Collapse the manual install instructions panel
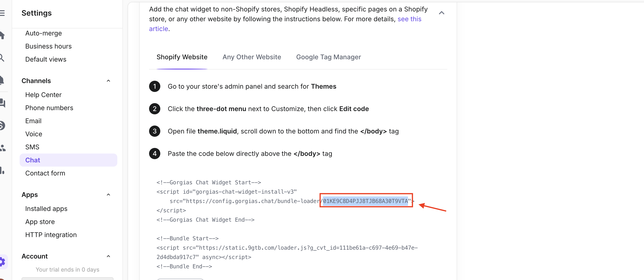This screenshot has width=644, height=280. [x=441, y=13]
